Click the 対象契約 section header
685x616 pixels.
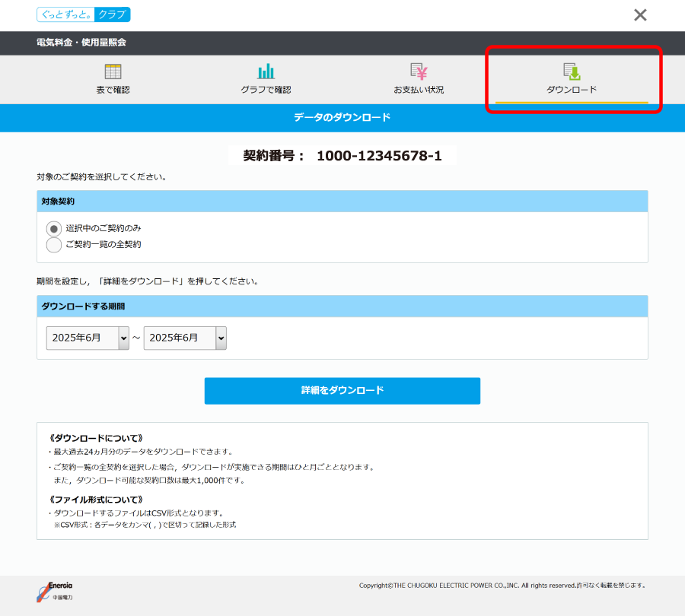pyautogui.click(x=342, y=202)
